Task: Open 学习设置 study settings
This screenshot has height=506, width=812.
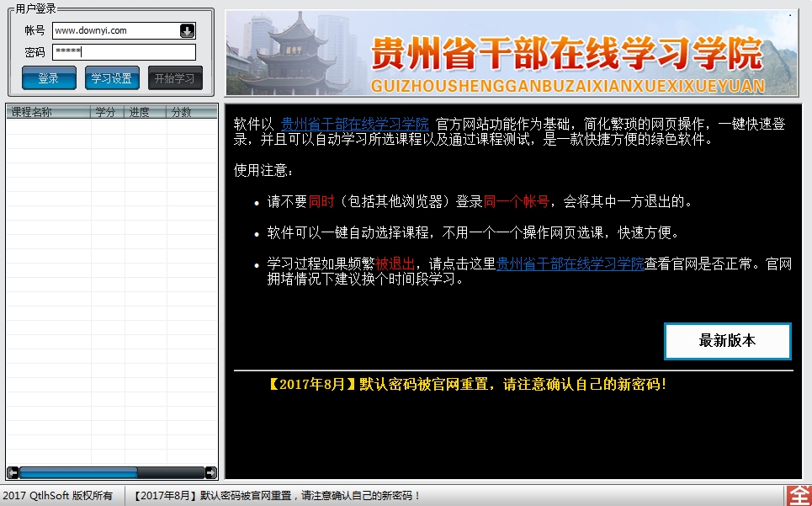Action: point(112,77)
